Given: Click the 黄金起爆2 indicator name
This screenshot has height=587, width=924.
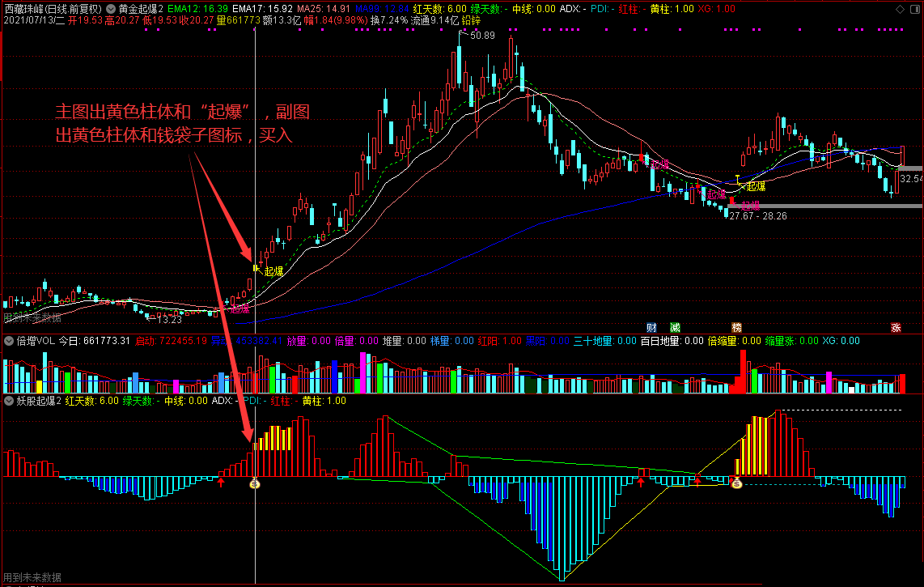Looking at the screenshot, I should coord(141,9).
